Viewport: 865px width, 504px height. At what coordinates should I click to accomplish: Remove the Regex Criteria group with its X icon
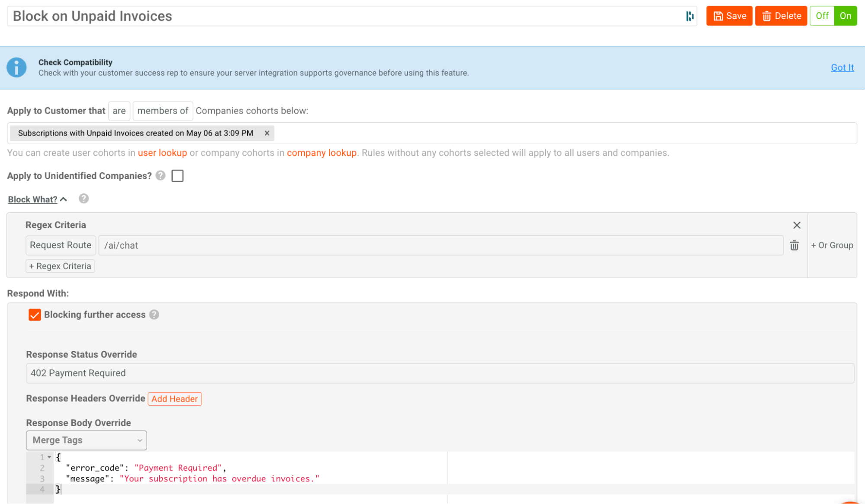click(797, 225)
